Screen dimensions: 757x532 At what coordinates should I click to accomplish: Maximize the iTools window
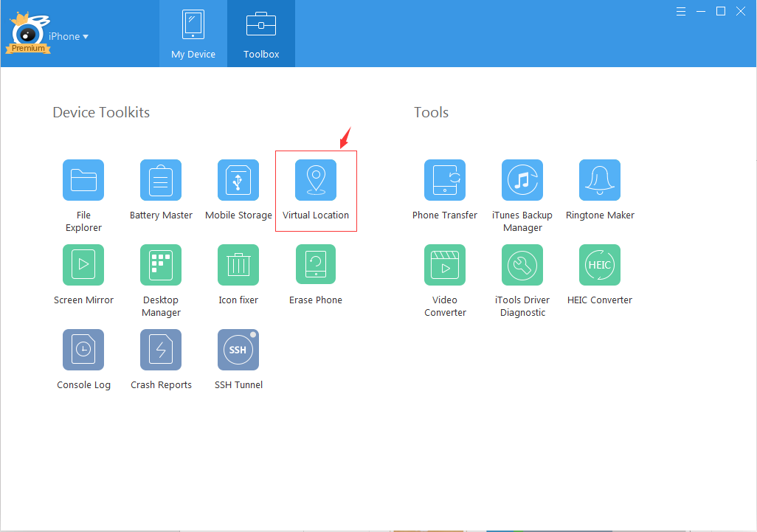point(721,12)
